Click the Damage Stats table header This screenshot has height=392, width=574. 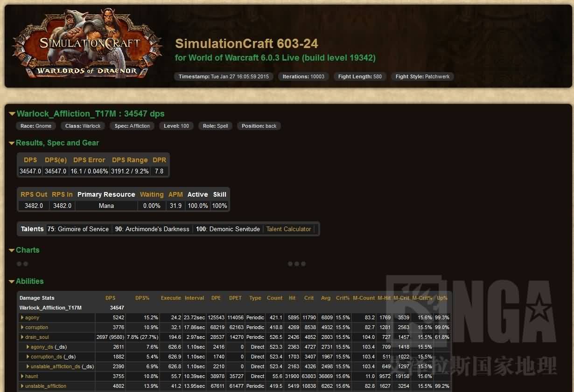pos(37,298)
